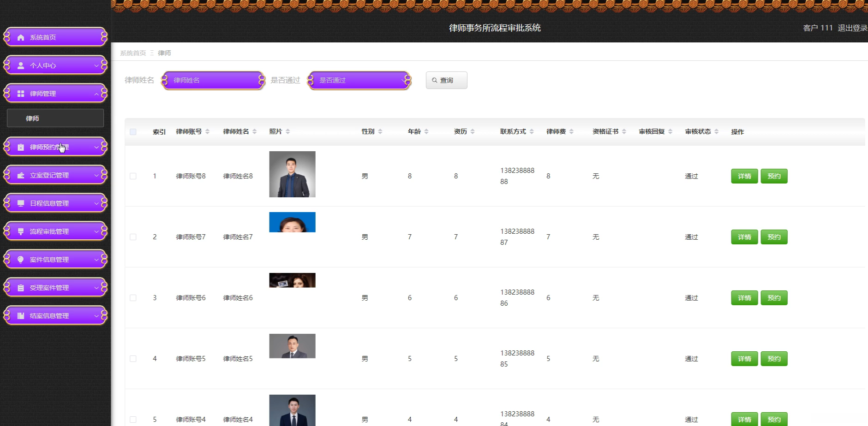Click 预约 for 律师姓名6
The image size is (868, 426).
[774, 298]
